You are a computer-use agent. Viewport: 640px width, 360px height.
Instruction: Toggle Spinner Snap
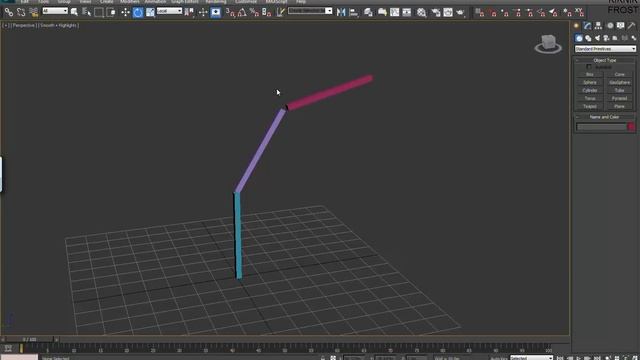click(x=267, y=12)
